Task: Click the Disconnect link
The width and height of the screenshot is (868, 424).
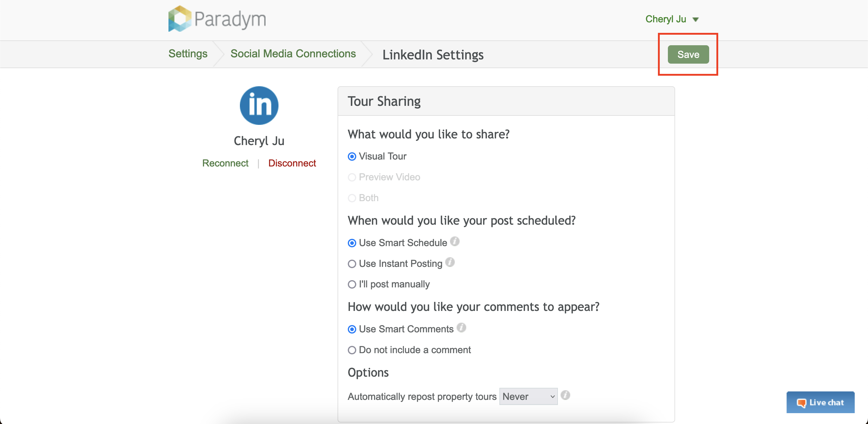Action: (x=292, y=163)
